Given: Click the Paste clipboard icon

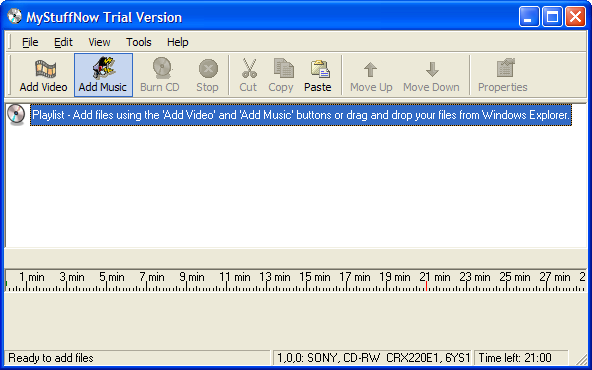Looking at the screenshot, I should coord(320,68).
